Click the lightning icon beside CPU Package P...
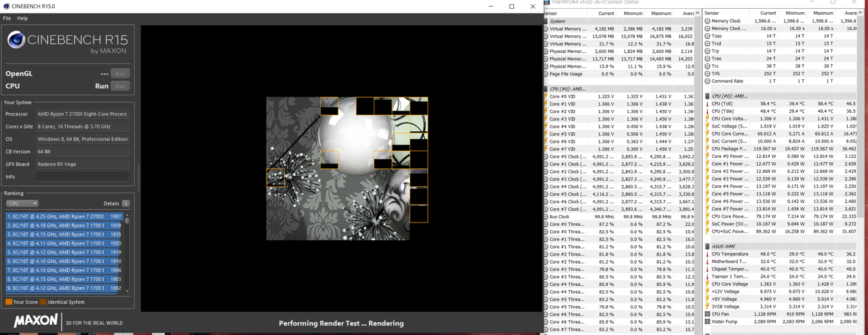The image size is (868, 335). pyautogui.click(x=707, y=149)
